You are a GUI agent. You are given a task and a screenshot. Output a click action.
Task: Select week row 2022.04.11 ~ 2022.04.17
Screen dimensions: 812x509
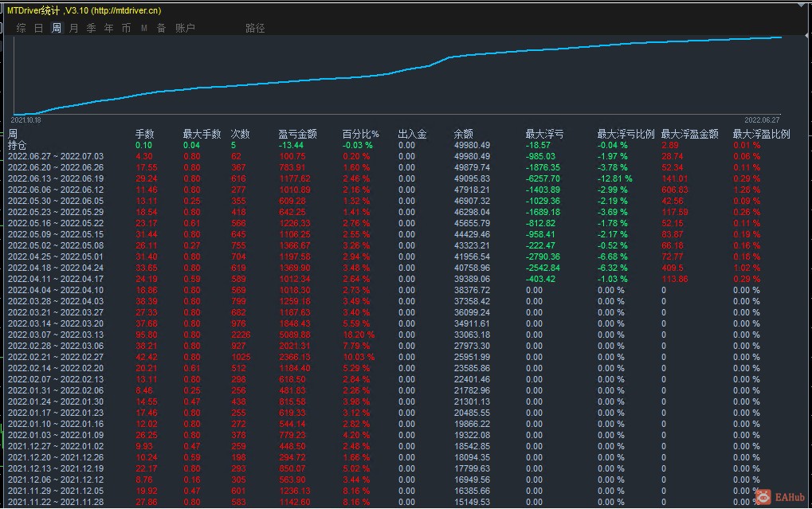(x=56, y=279)
